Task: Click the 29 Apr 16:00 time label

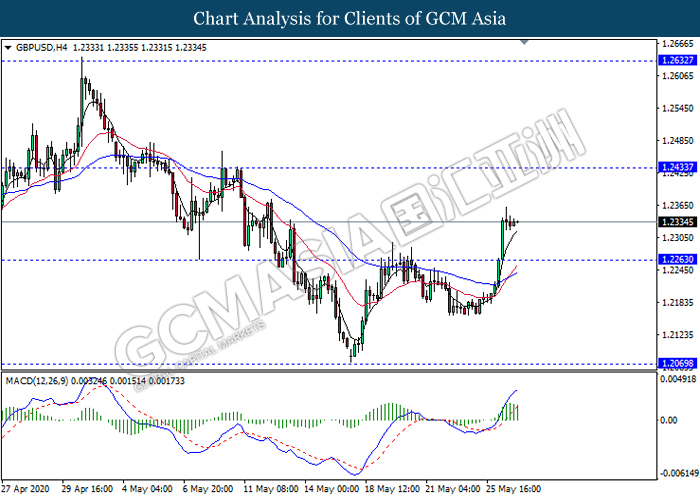Action: pyautogui.click(x=87, y=489)
